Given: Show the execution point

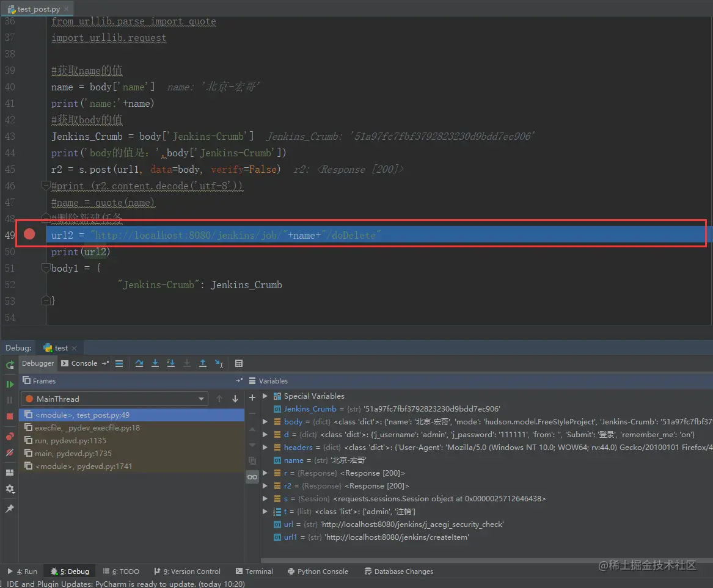Looking at the screenshot, I should pos(119,363).
